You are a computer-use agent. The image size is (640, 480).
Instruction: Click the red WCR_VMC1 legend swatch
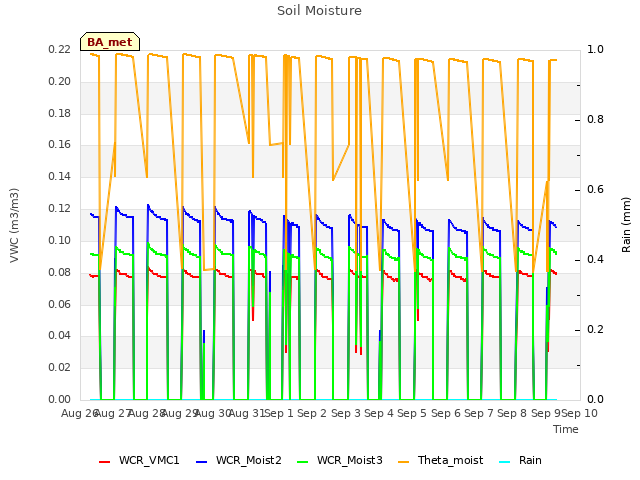coord(104,462)
